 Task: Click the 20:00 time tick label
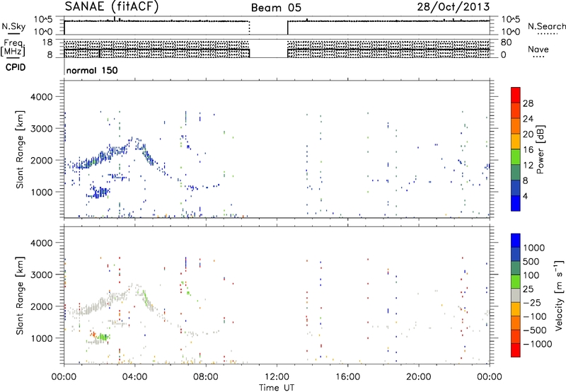(x=419, y=377)
